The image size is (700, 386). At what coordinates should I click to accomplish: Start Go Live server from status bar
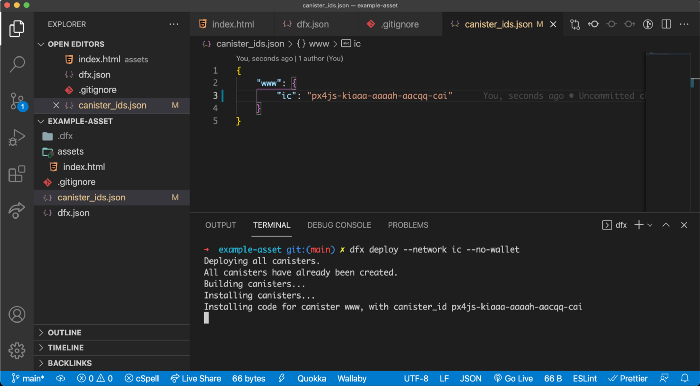[x=513, y=378]
